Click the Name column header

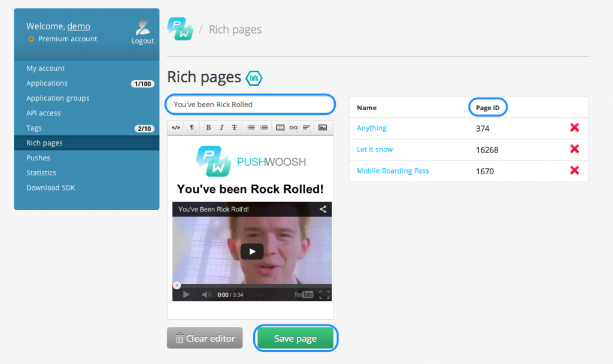[367, 108]
